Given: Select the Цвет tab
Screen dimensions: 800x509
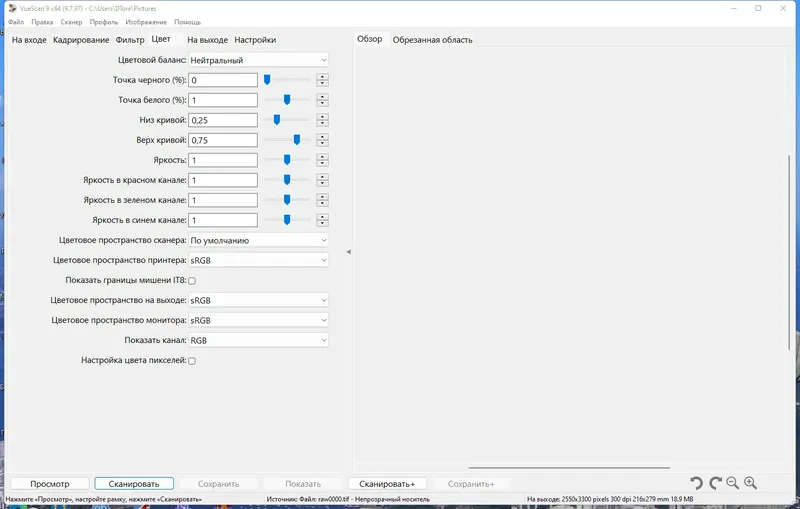Looking at the screenshot, I should [x=161, y=39].
